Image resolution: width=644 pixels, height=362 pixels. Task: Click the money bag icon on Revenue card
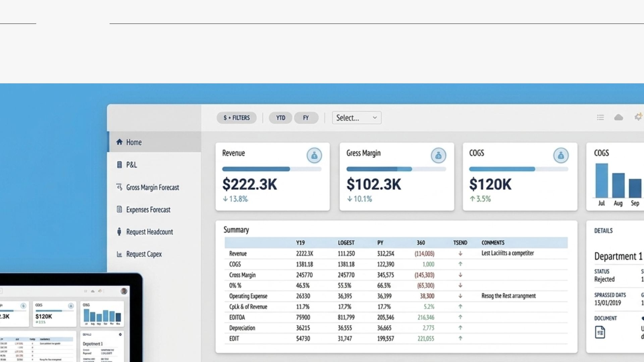[314, 156]
